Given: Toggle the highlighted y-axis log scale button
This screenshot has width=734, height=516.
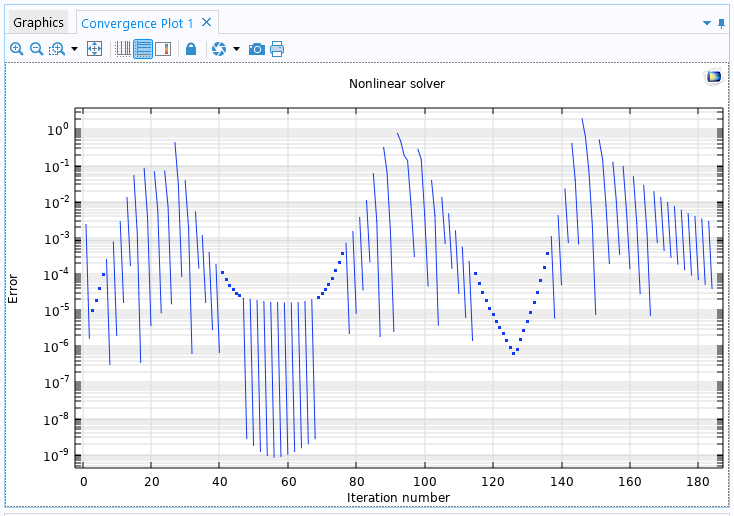Looking at the screenshot, I should (x=143, y=48).
